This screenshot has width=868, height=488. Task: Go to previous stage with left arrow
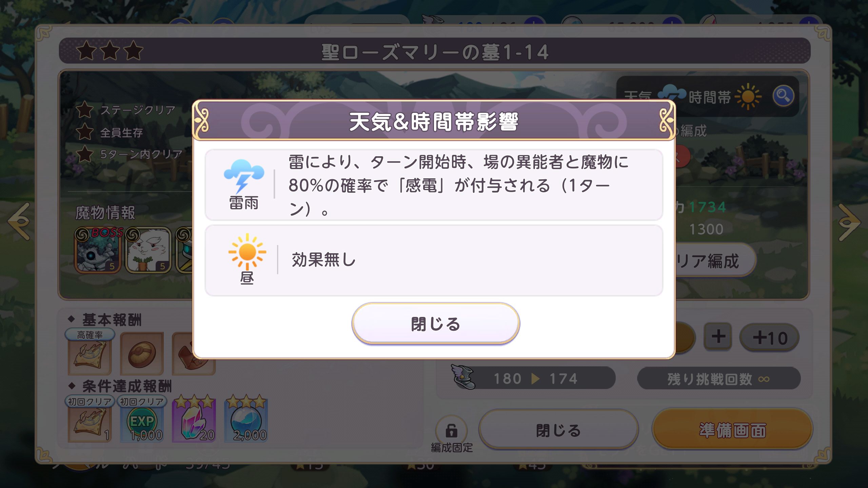click(20, 222)
